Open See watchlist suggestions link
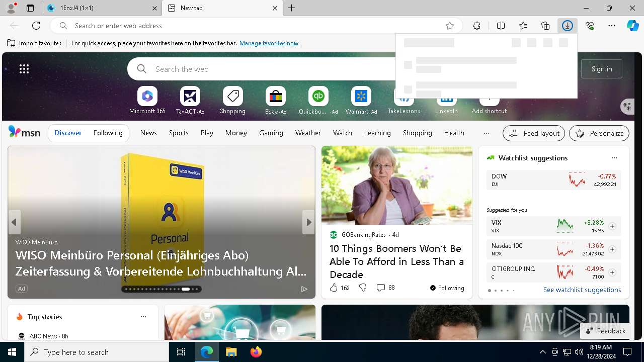644x362 pixels. 582,290
